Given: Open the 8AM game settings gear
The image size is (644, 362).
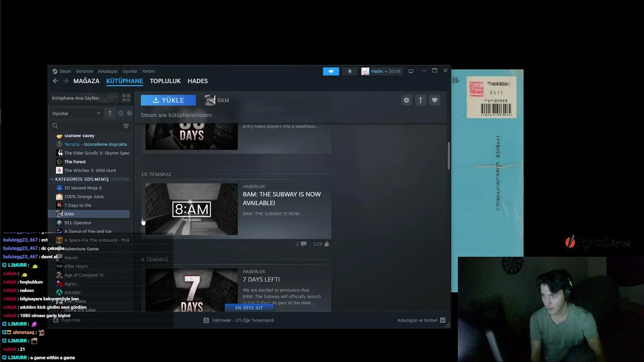Looking at the screenshot, I should click(x=407, y=100).
